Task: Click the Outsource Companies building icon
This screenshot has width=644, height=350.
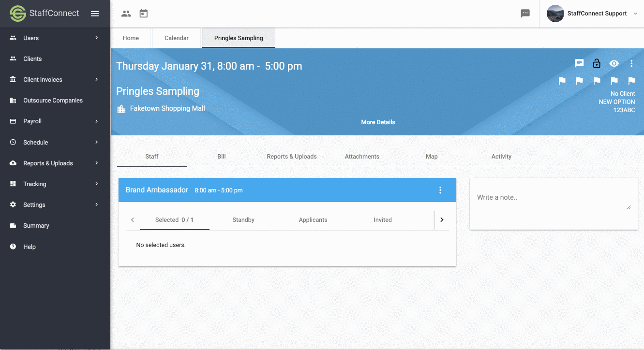Action: pyautogui.click(x=13, y=101)
